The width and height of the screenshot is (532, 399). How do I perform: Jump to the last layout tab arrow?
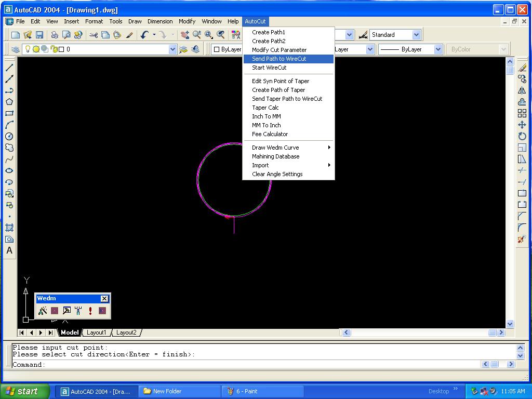coord(50,332)
